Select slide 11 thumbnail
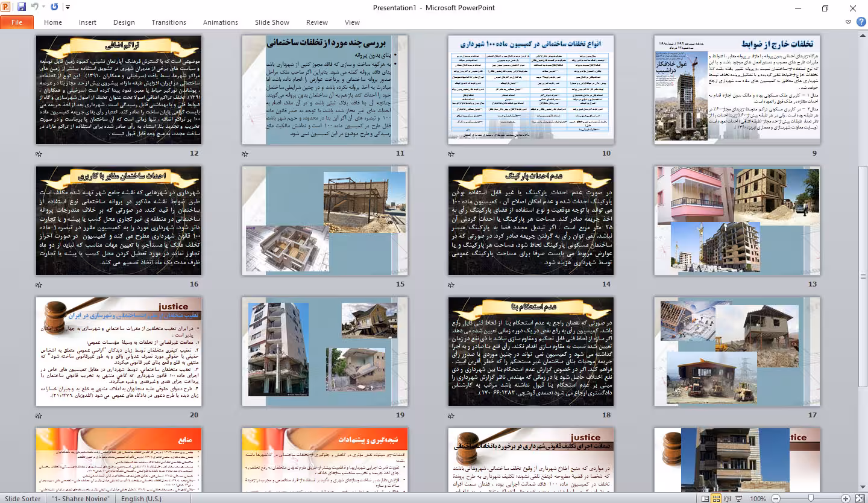 coord(325,89)
